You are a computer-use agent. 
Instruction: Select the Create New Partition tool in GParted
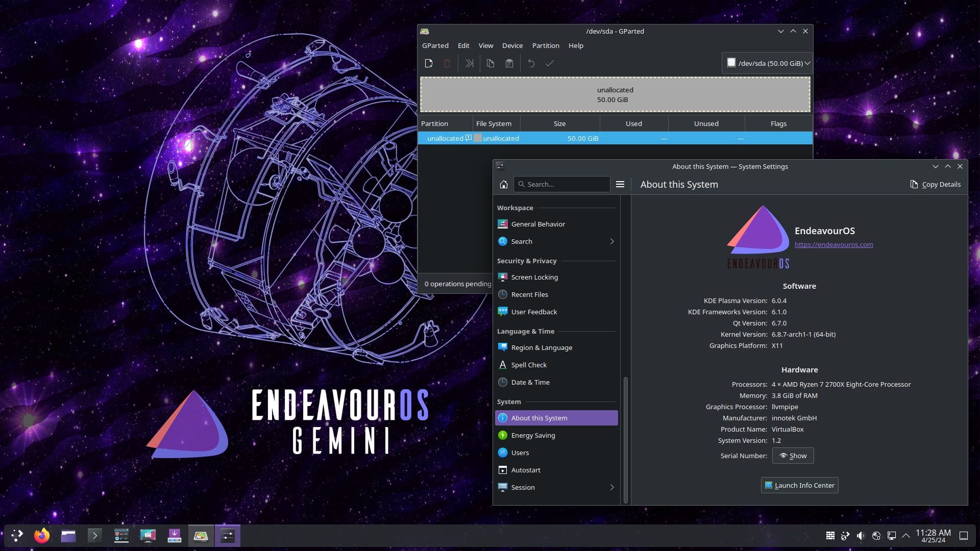pos(429,63)
